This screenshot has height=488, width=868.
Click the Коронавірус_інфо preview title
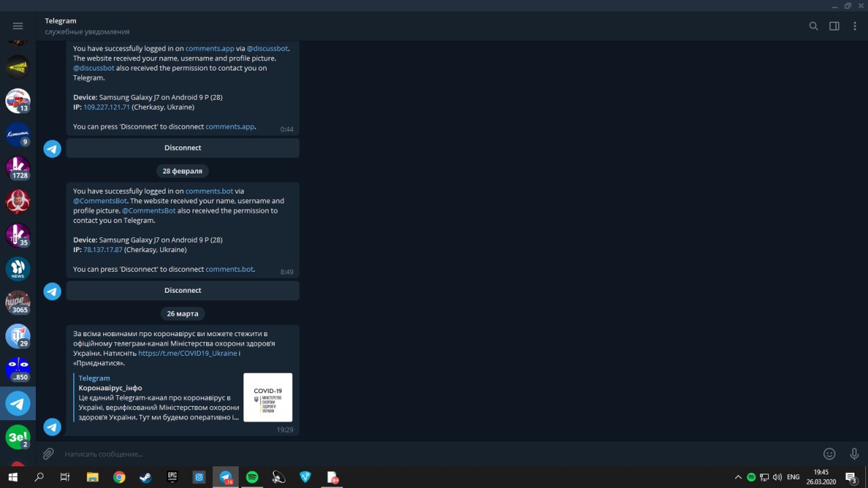click(x=111, y=388)
